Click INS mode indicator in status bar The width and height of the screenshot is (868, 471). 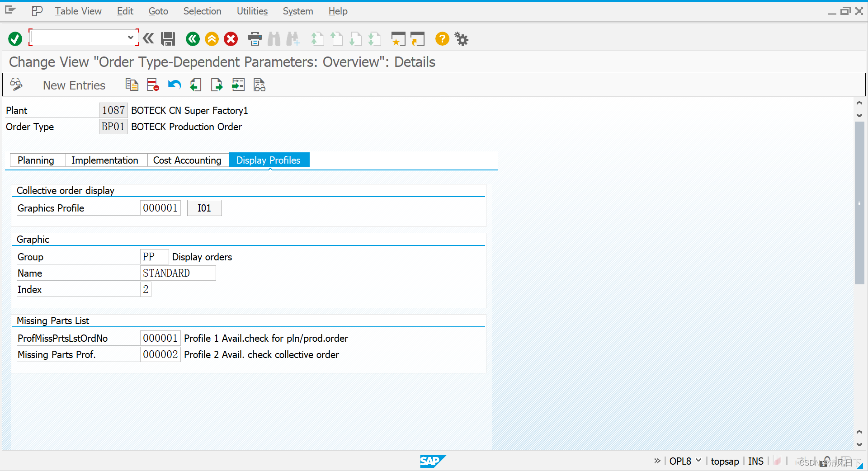point(756,461)
